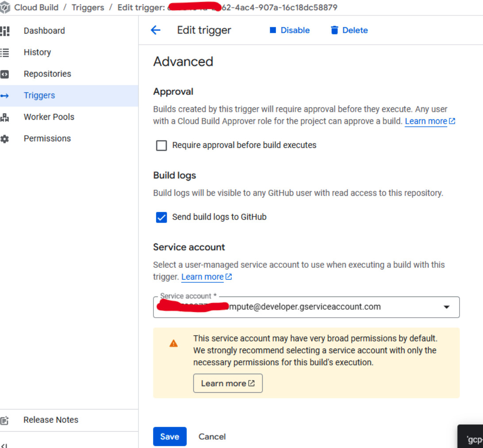Go back using the left arrow
This screenshot has width=483, height=448.
[156, 30]
